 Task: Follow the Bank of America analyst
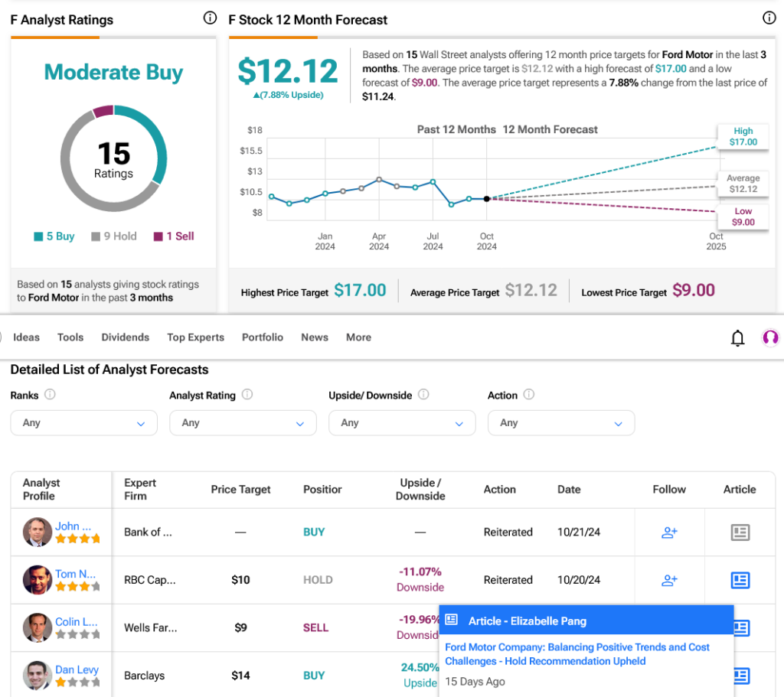pos(669,533)
